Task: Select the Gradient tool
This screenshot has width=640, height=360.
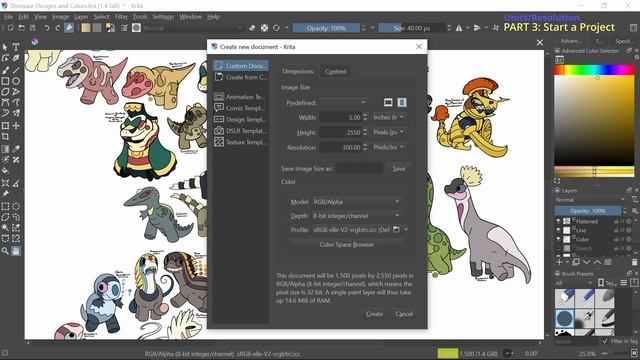Action: (x=5, y=149)
